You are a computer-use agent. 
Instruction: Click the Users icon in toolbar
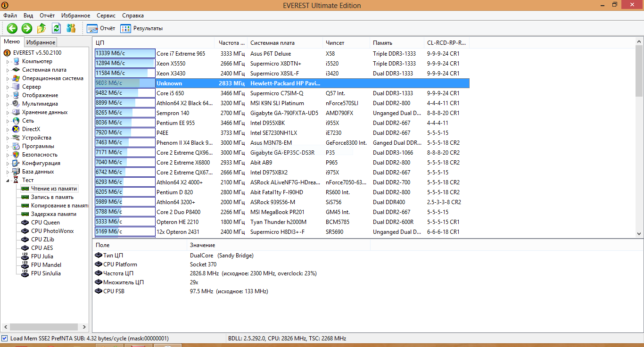pos(71,28)
